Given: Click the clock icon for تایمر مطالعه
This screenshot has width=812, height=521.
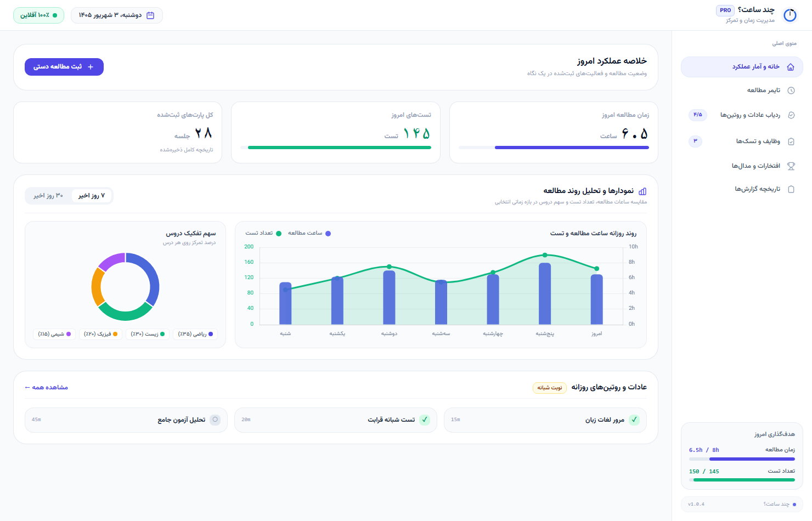Looking at the screenshot, I should coord(791,90).
